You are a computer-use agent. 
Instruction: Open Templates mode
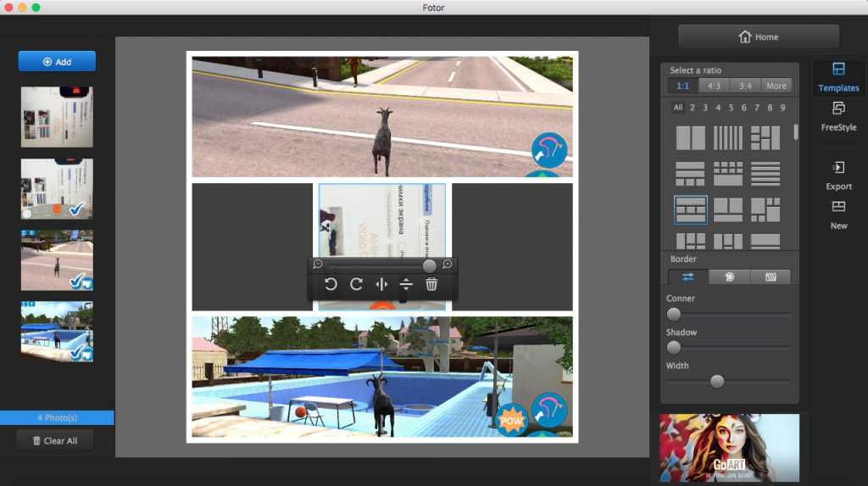tap(838, 77)
